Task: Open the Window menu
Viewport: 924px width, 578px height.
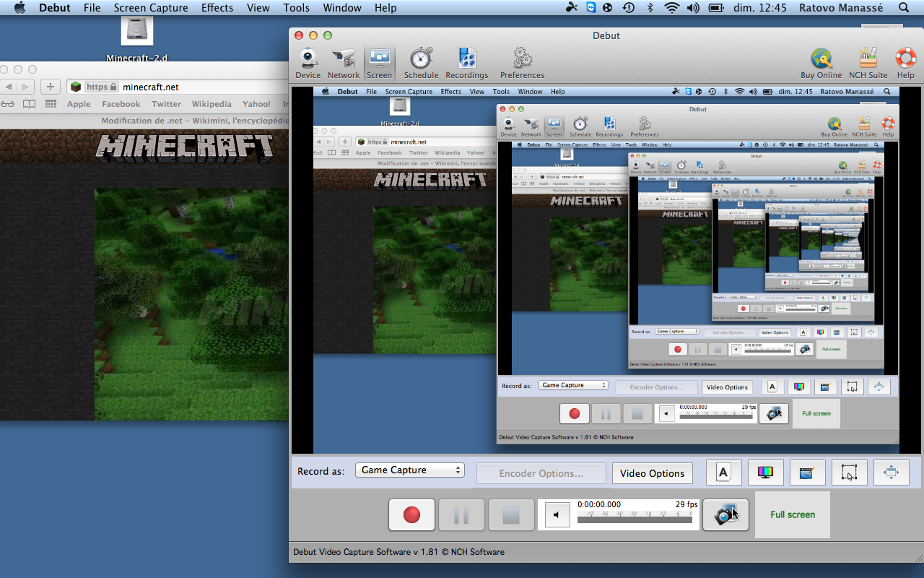Action: [x=342, y=8]
